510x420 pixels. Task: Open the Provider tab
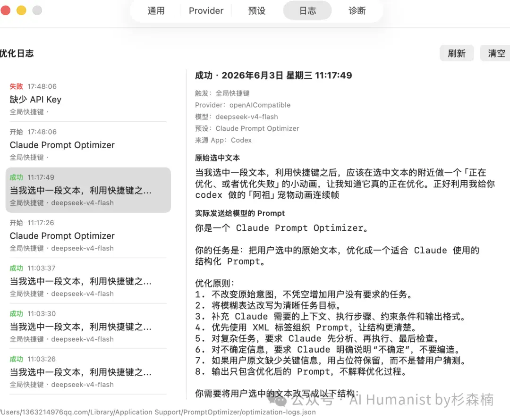coord(206,11)
